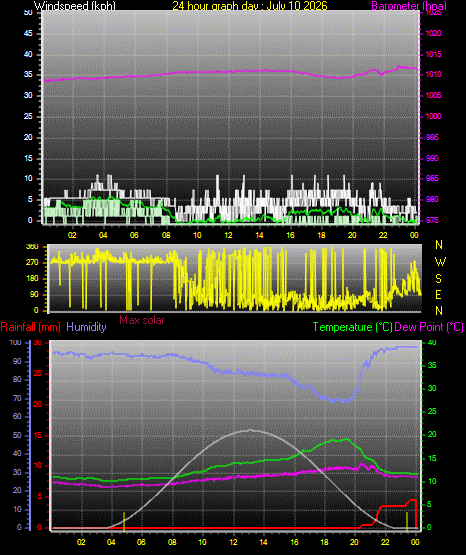This screenshot has width=466, height=555.
Task: Click barometer scale value '1000'
Action: [x=433, y=116]
